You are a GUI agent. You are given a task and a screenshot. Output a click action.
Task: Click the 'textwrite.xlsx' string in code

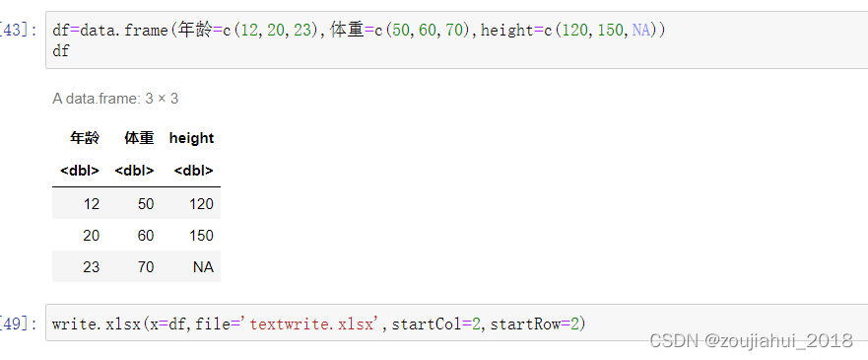311,324
